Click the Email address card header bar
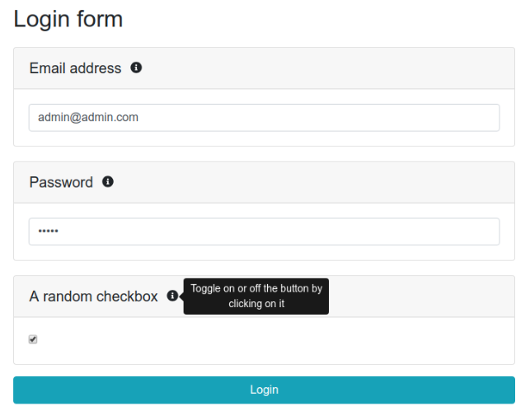Image resolution: width=530 pixels, height=420 pixels. click(x=330, y=68)
